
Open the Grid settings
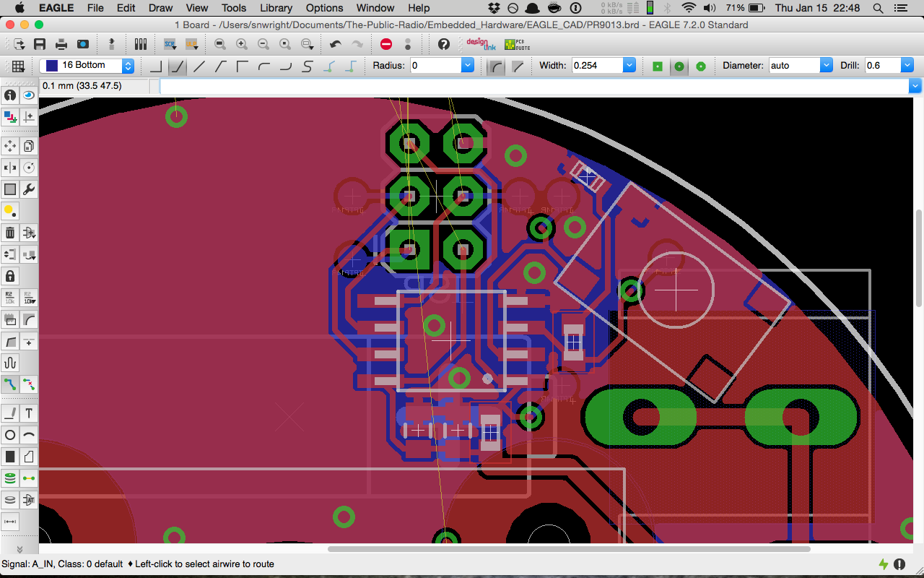click(x=18, y=66)
